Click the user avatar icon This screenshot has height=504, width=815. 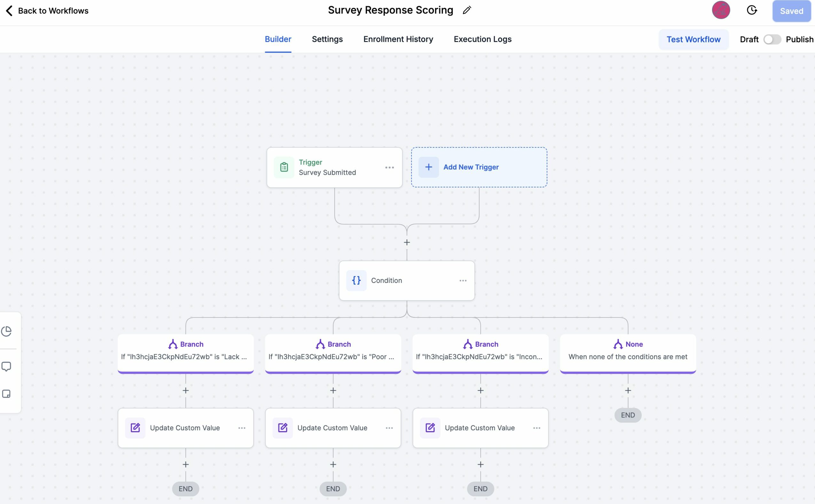tap(721, 10)
